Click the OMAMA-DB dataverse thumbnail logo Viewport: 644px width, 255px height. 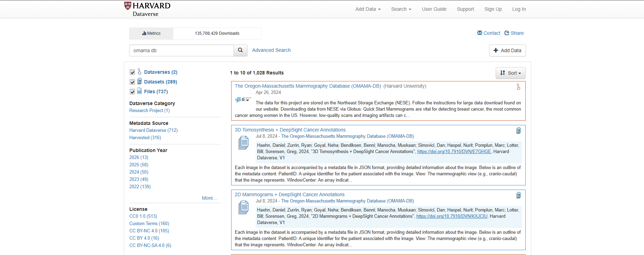coord(243,99)
